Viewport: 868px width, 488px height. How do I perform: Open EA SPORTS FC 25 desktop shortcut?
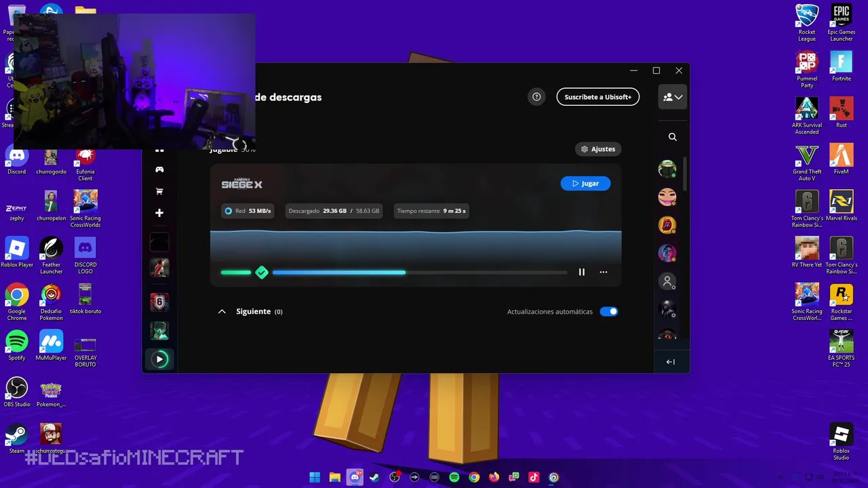pos(841,349)
